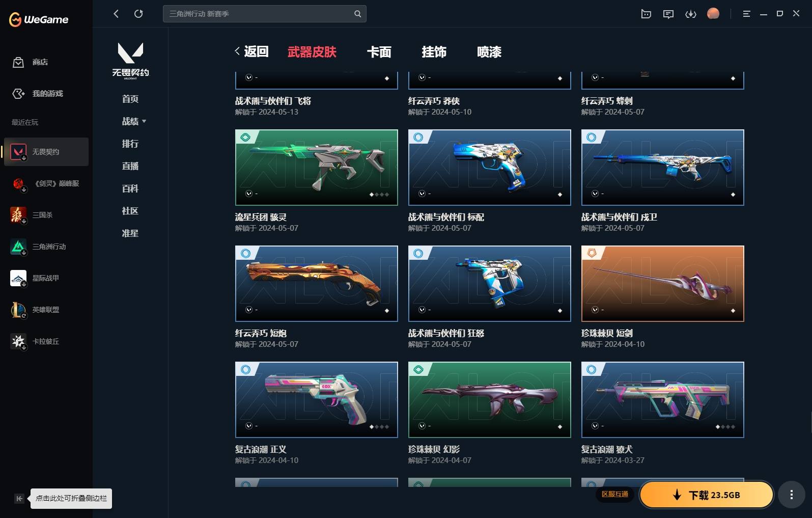812x518 pixels.
Task: Click the refresh icon in top bar
Action: [138, 14]
